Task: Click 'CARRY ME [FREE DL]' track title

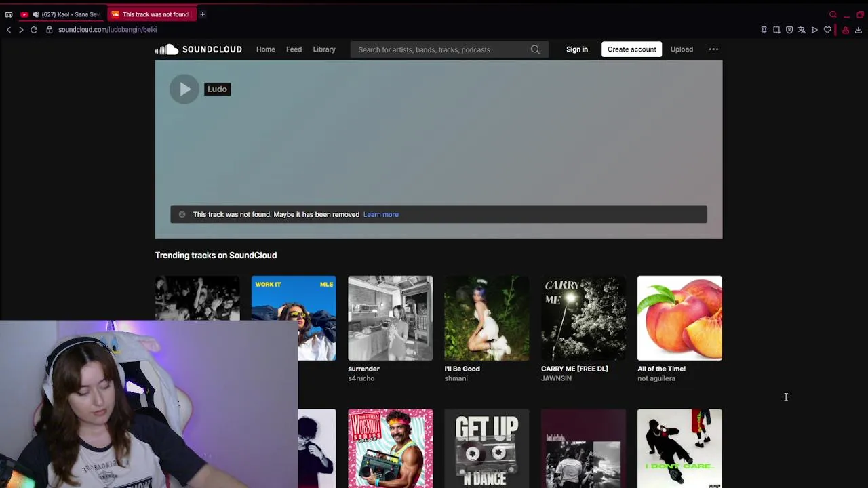Action: click(574, 369)
